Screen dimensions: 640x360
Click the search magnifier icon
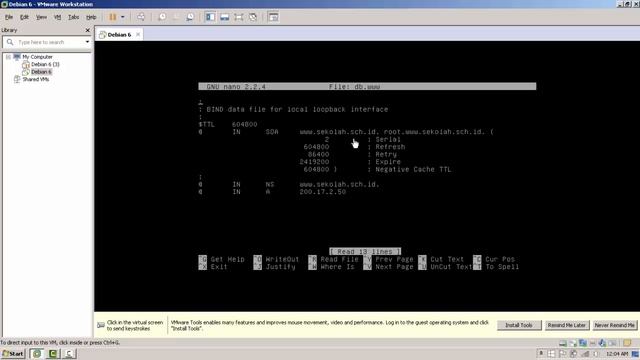(x=10, y=42)
